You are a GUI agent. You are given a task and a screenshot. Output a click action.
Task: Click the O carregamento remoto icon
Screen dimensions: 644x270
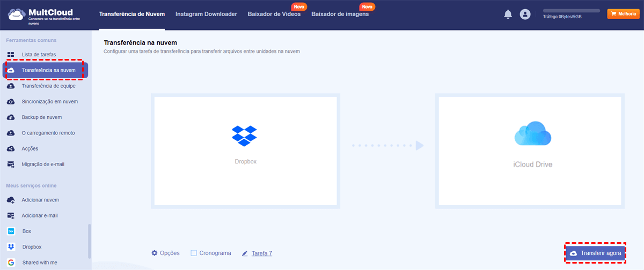tap(11, 133)
